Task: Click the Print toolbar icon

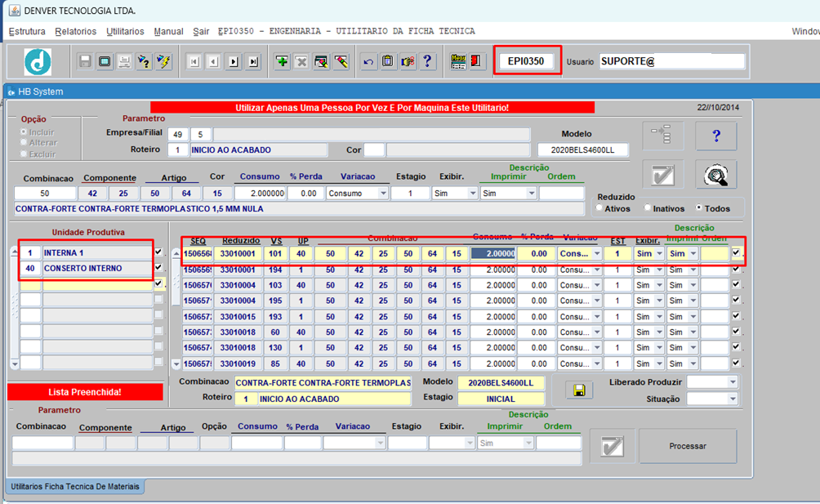Action: coord(124,62)
